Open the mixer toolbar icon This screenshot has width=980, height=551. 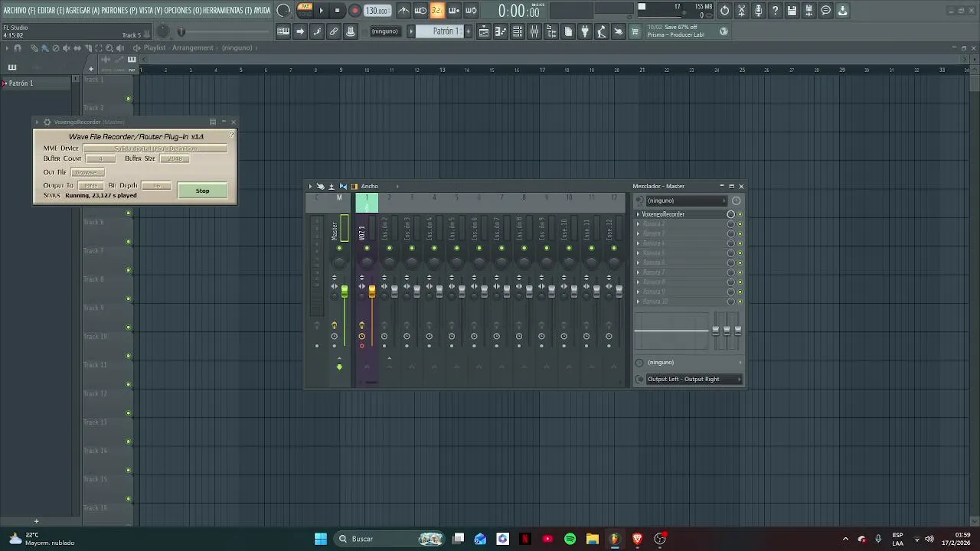pyautogui.click(x=534, y=31)
